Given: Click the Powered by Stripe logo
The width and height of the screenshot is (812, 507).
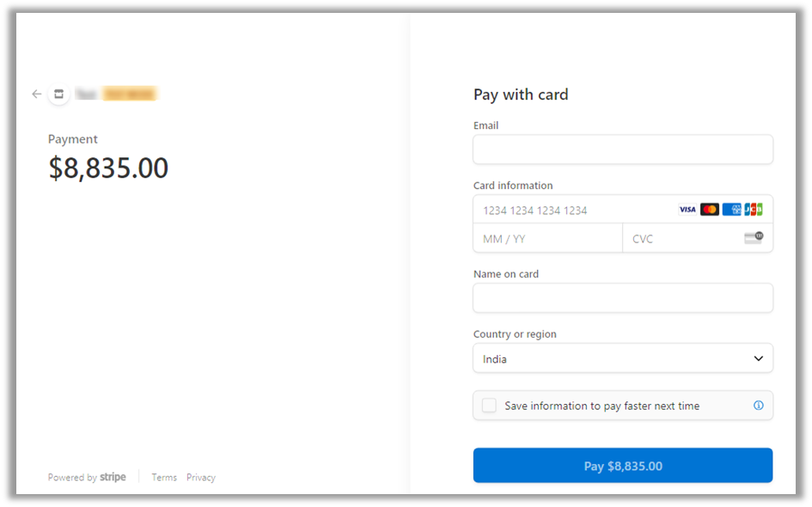Looking at the screenshot, I should (113, 478).
